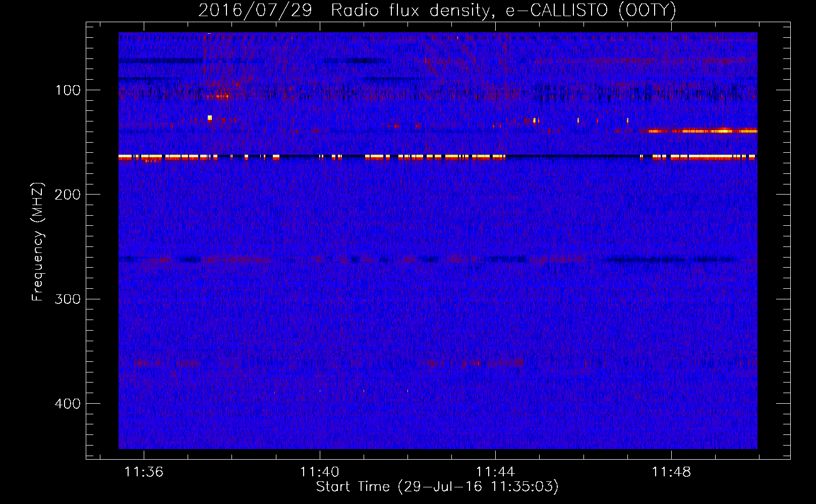This screenshot has height=504, width=816.
Task: Click the "Frequency (MHZ)" axis label
Action: [x=38, y=241]
